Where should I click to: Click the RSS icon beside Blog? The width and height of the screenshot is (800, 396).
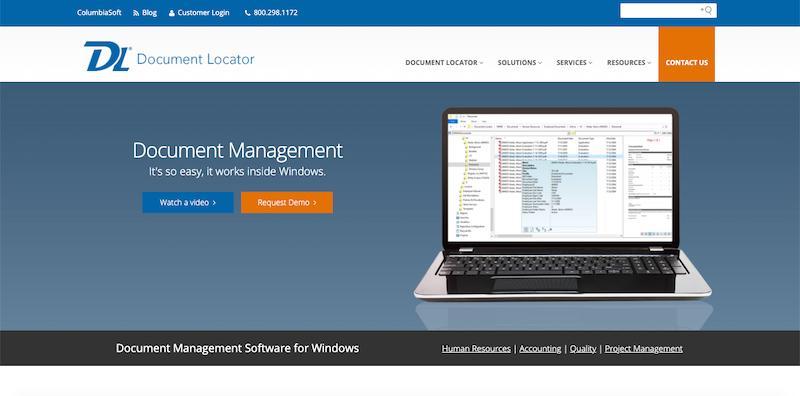136,13
